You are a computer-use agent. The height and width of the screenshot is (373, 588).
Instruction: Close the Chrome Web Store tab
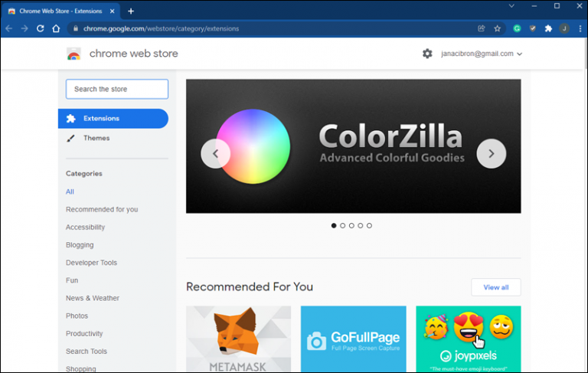(x=112, y=11)
